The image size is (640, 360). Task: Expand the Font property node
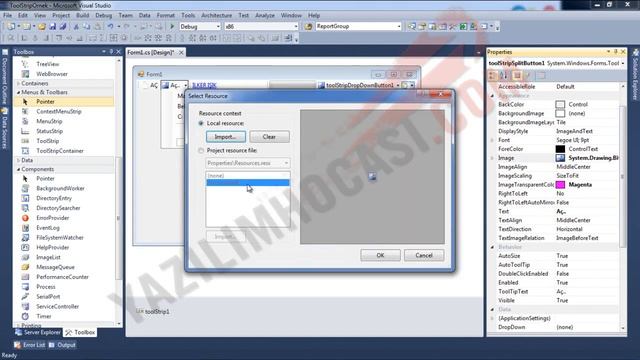tap(492, 140)
